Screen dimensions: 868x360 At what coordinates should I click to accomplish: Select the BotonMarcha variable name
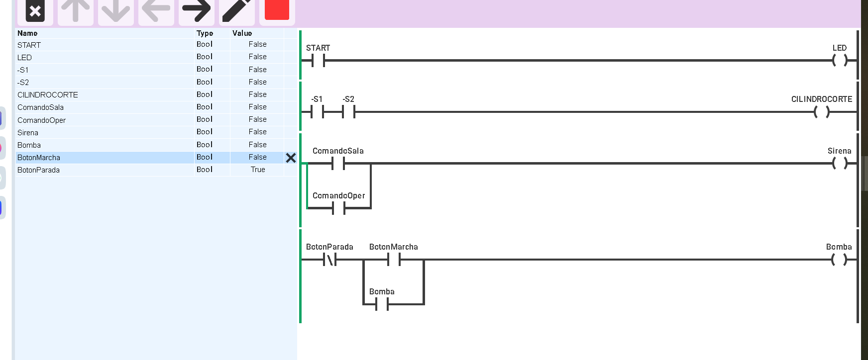pos(39,158)
